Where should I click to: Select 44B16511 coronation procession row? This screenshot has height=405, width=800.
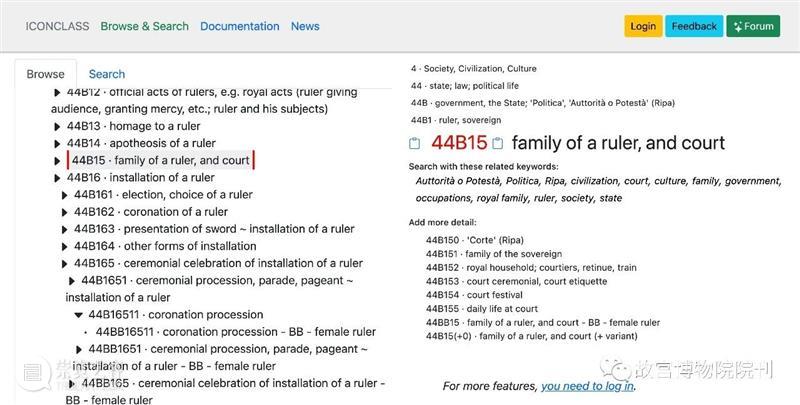176,314
